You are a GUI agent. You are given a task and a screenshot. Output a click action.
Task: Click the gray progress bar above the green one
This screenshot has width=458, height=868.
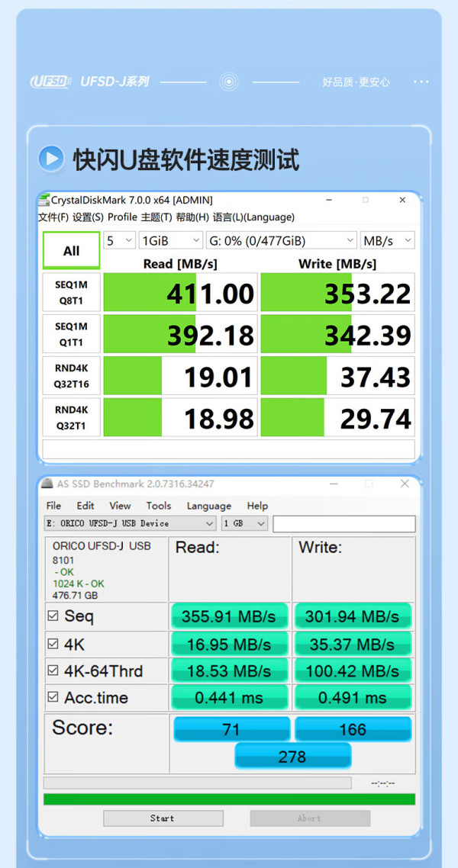(x=197, y=783)
